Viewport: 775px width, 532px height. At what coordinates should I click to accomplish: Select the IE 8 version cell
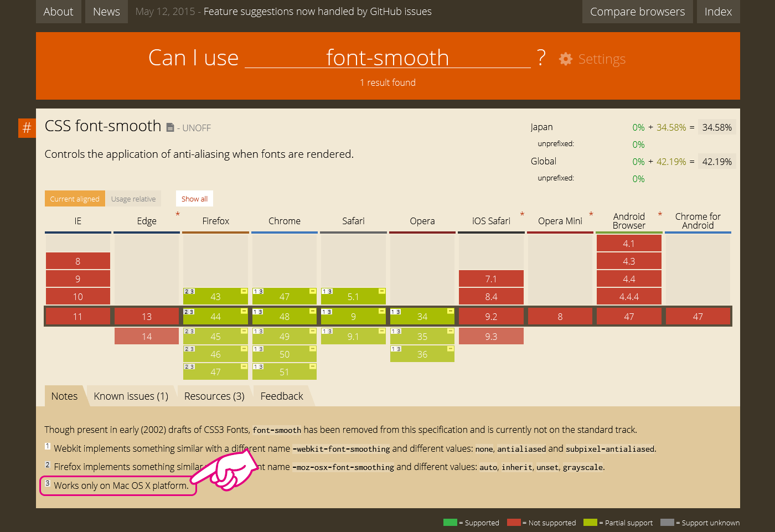[x=78, y=261]
